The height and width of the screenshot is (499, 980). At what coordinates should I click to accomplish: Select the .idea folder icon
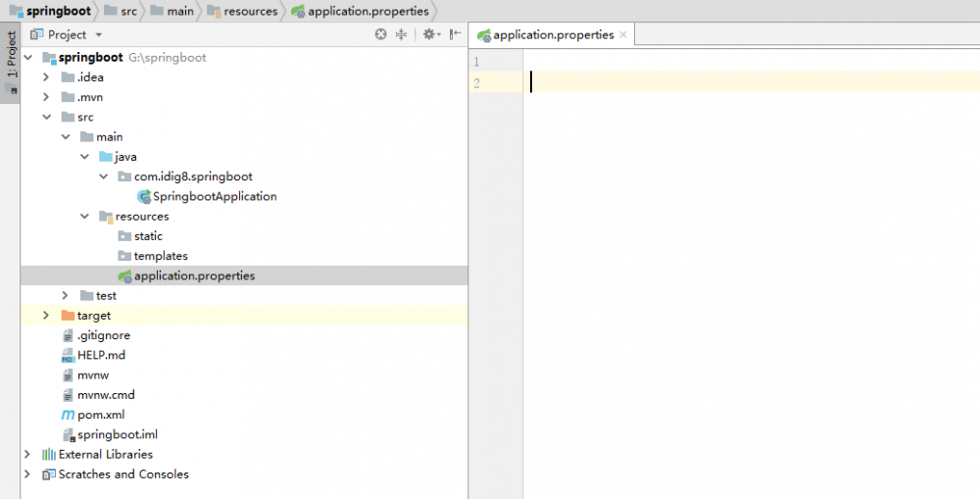coord(68,77)
